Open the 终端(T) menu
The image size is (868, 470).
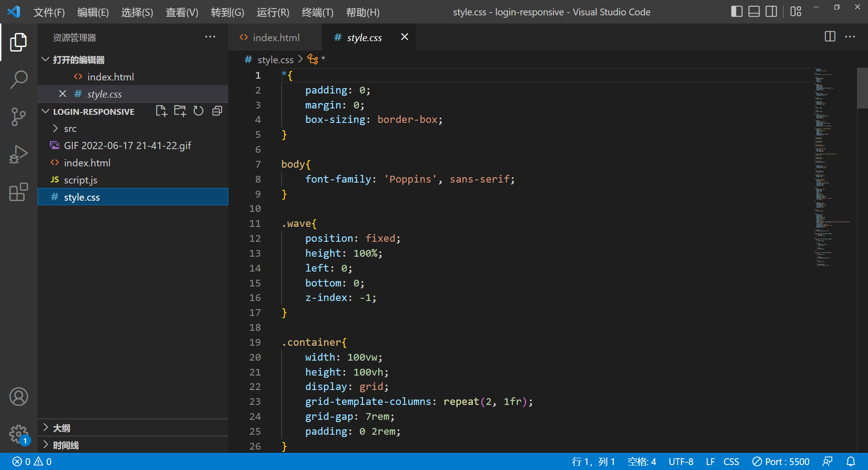pyautogui.click(x=317, y=12)
